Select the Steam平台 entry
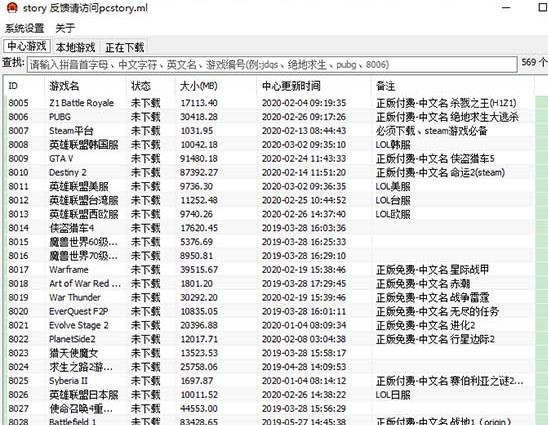Viewport: 548px width, 425px height. pyautogui.click(x=269, y=131)
